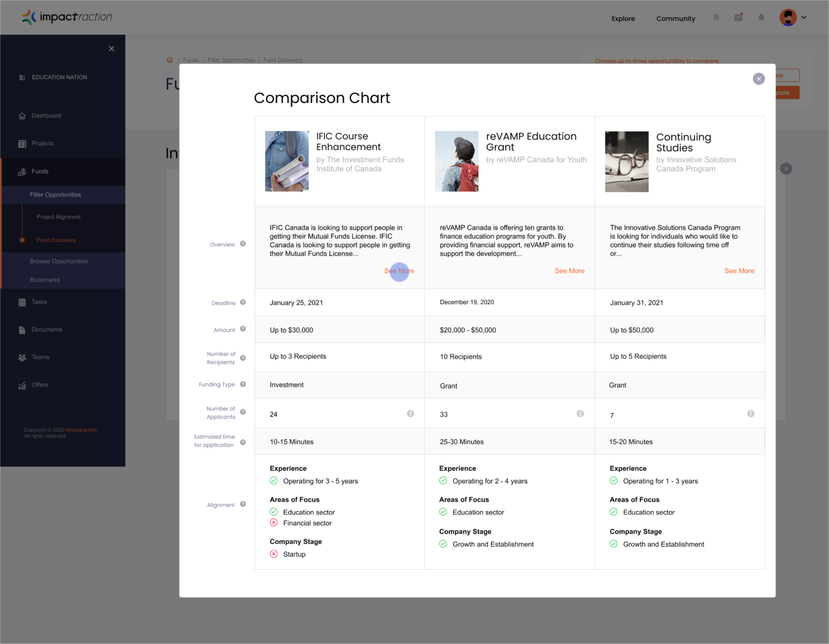Expand reVAMP Education Grant overview See More

pos(569,271)
